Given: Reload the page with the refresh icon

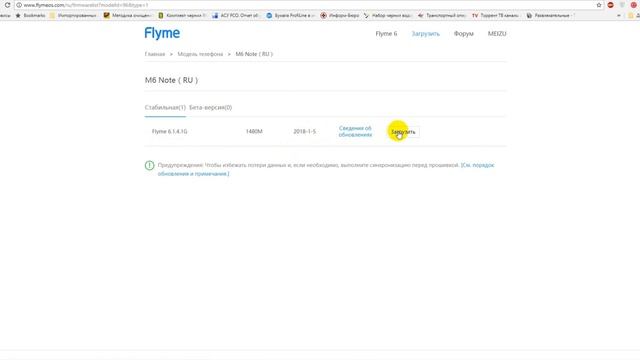Looking at the screenshot, I should (7, 5).
